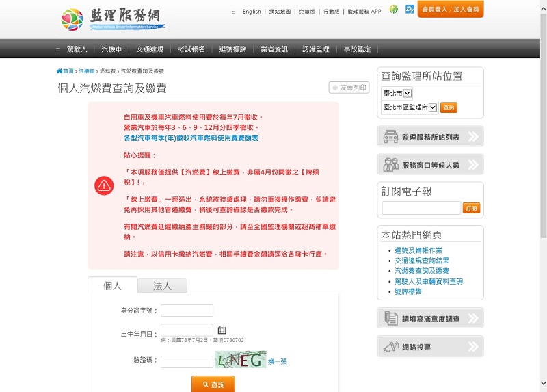Click the home icon in breadcrumb
The height and width of the screenshot is (392, 547).
point(59,71)
